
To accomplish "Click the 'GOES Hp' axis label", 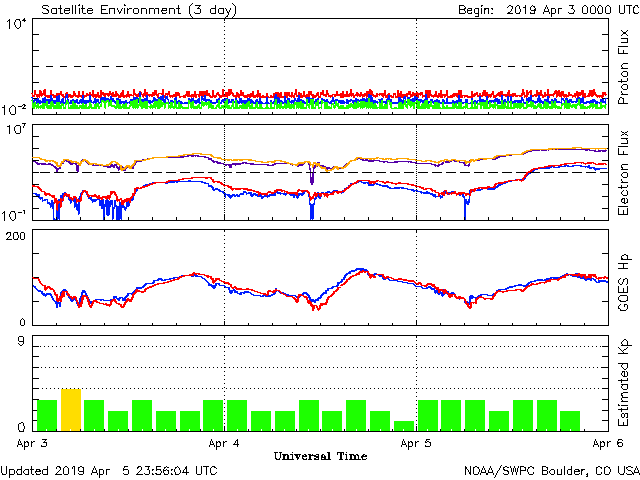I will [x=623, y=282].
